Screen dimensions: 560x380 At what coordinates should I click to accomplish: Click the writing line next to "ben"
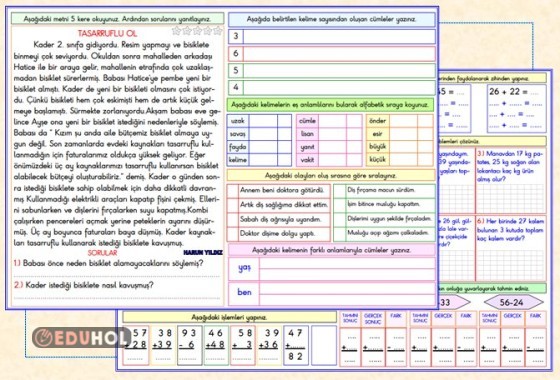(x=347, y=293)
